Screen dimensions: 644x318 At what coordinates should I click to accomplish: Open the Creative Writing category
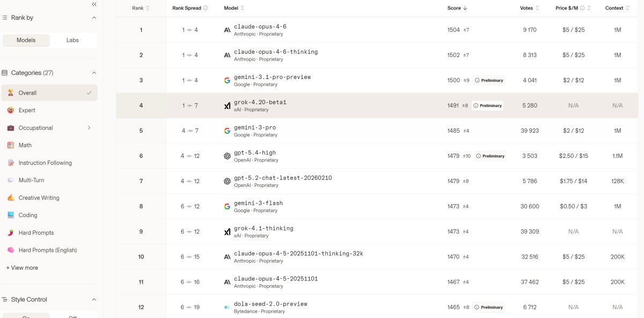coord(39,198)
